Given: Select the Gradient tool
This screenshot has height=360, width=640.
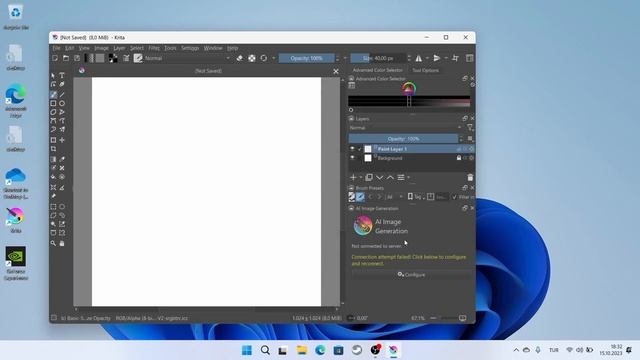Looking at the screenshot, I should (53, 159).
